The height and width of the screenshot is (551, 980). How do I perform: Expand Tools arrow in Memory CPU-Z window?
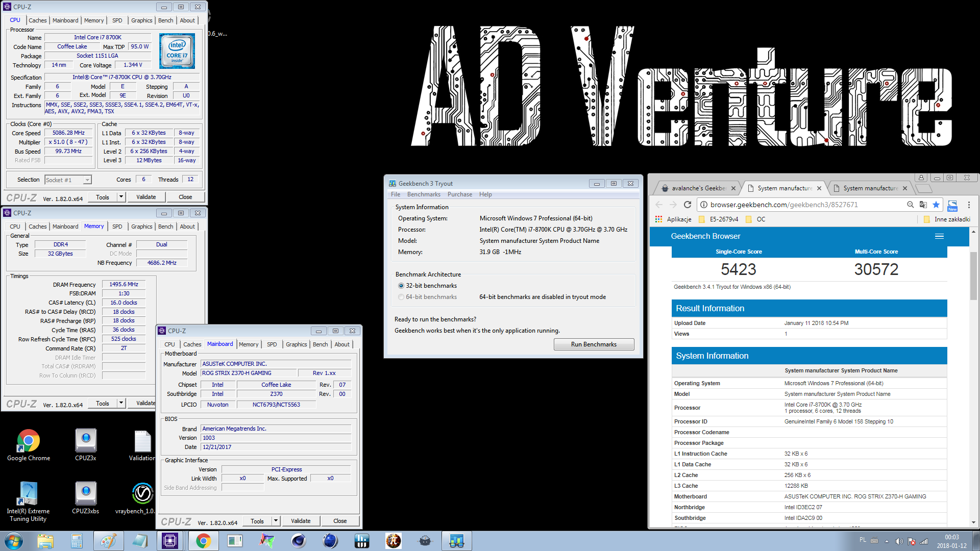click(x=121, y=403)
